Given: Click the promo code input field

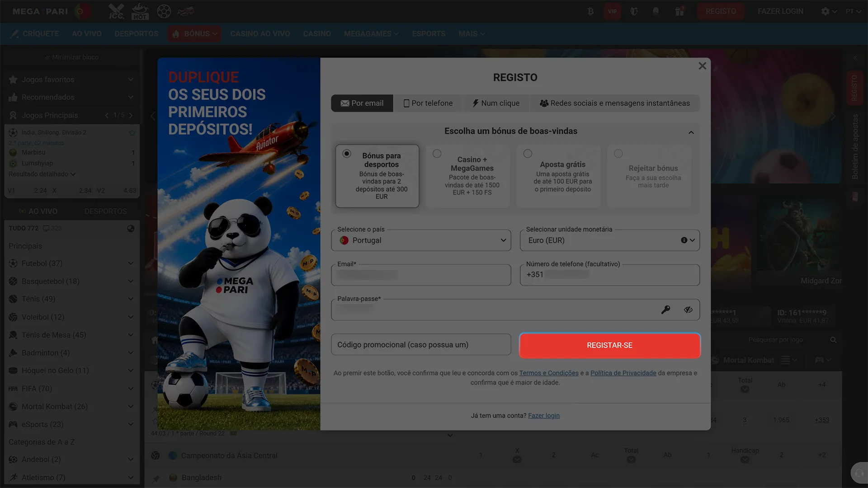Looking at the screenshot, I should (421, 345).
